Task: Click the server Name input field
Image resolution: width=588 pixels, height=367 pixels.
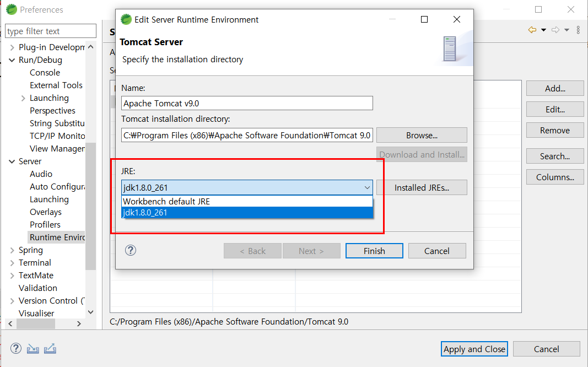Action: click(x=247, y=103)
